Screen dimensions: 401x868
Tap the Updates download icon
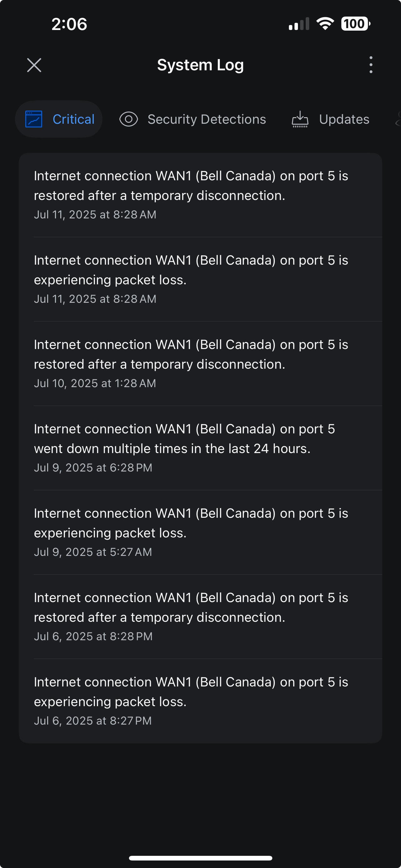(300, 119)
